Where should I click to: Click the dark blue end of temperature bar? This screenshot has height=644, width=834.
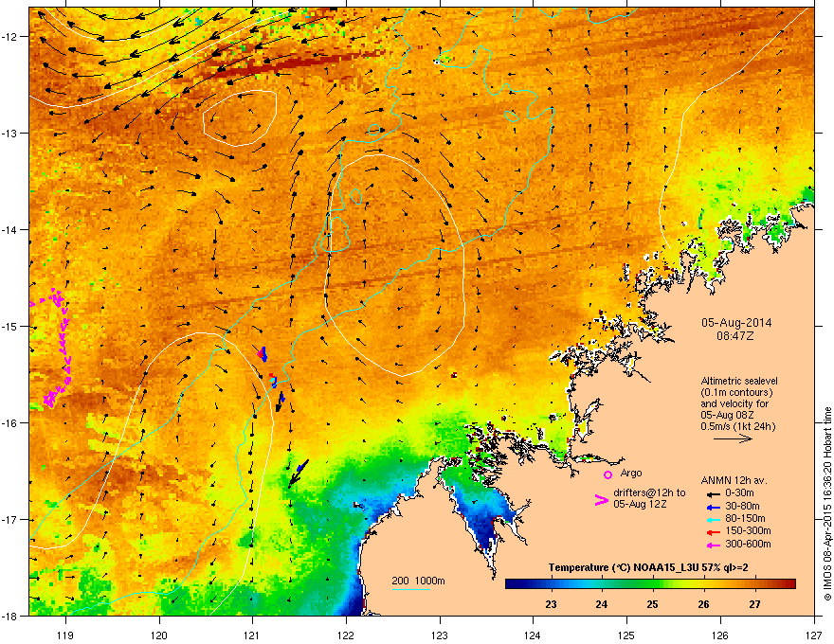[x=511, y=584]
